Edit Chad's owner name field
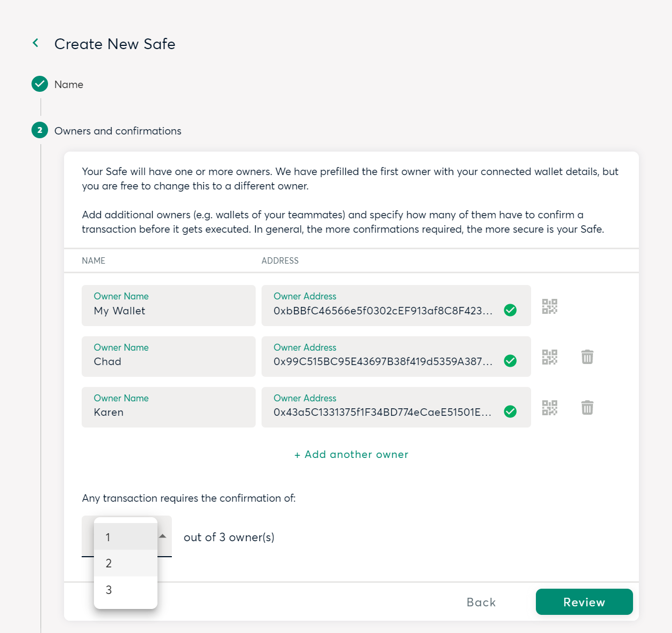672x633 pixels. (169, 357)
